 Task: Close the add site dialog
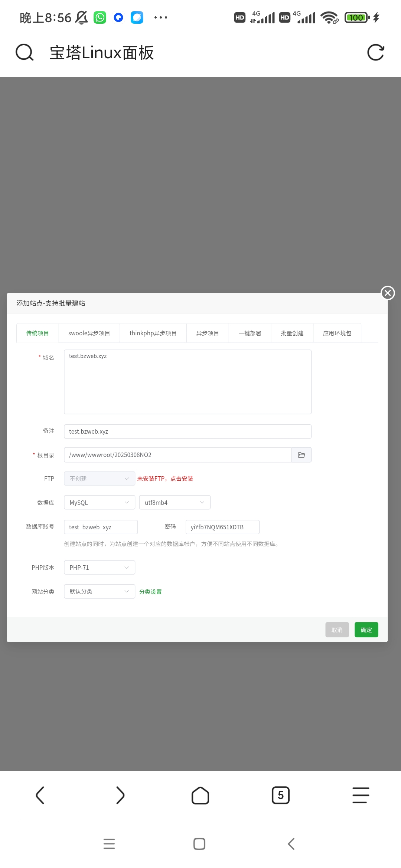388,293
